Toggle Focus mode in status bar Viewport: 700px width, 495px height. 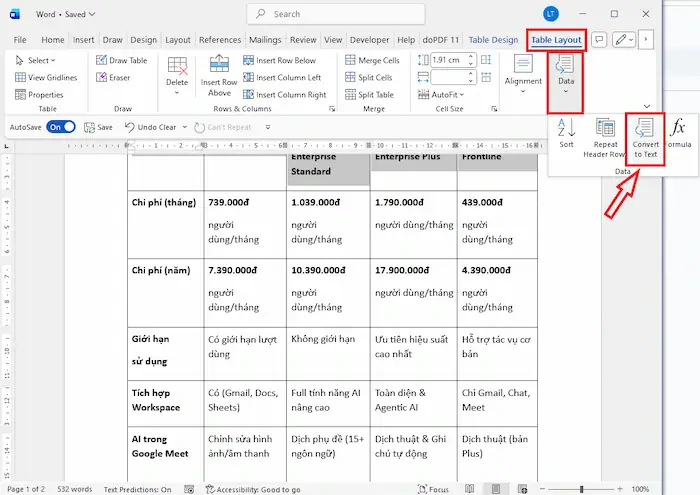point(432,489)
